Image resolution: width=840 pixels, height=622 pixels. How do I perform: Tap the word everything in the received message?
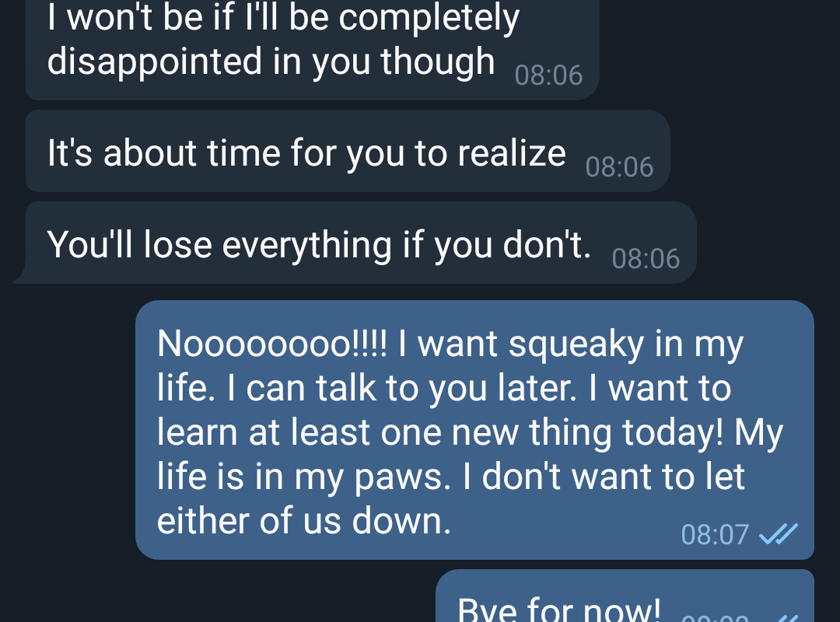[307, 246]
